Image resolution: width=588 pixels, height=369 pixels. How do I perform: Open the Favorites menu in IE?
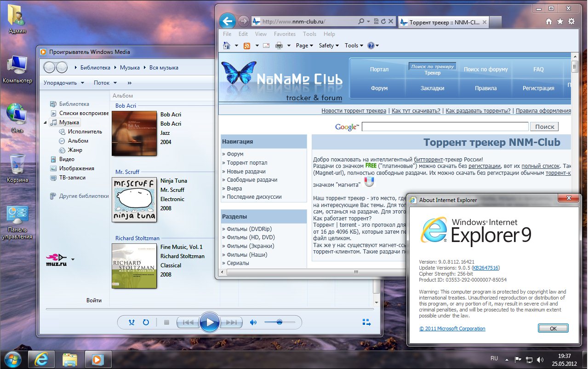[x=285, y=34]
